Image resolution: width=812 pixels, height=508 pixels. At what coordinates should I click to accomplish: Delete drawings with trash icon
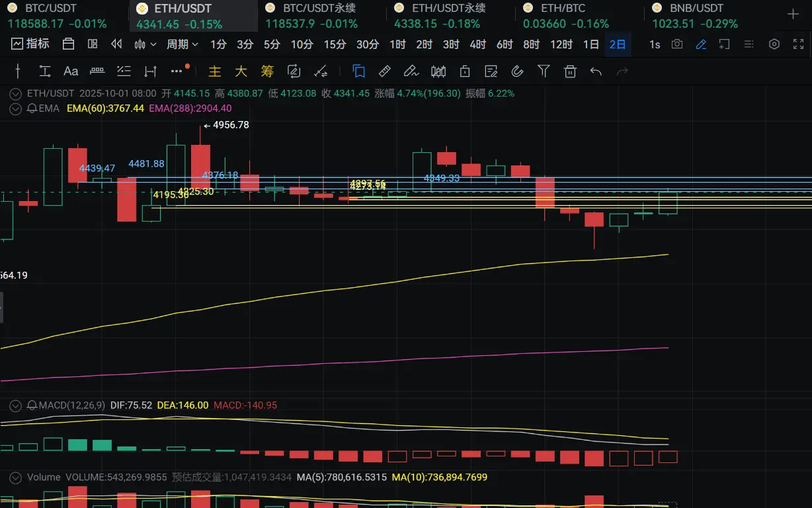pos(570,71)
